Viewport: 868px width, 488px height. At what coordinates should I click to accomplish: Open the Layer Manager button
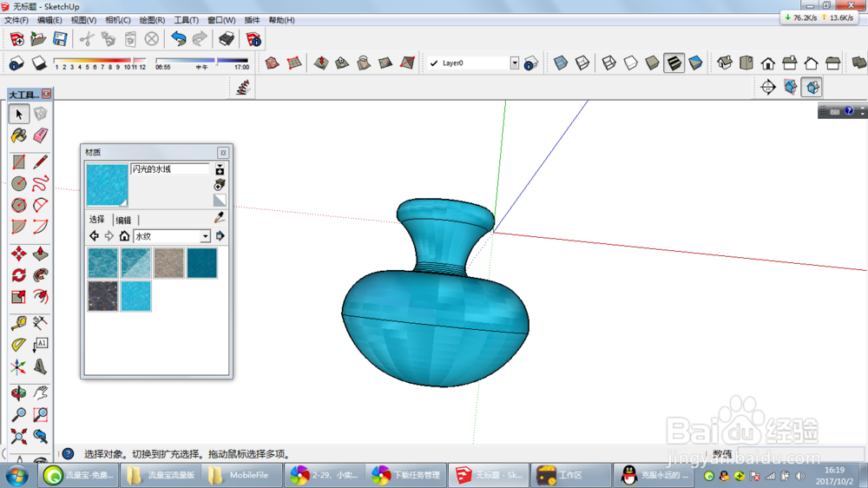click(x=530, y=63)
